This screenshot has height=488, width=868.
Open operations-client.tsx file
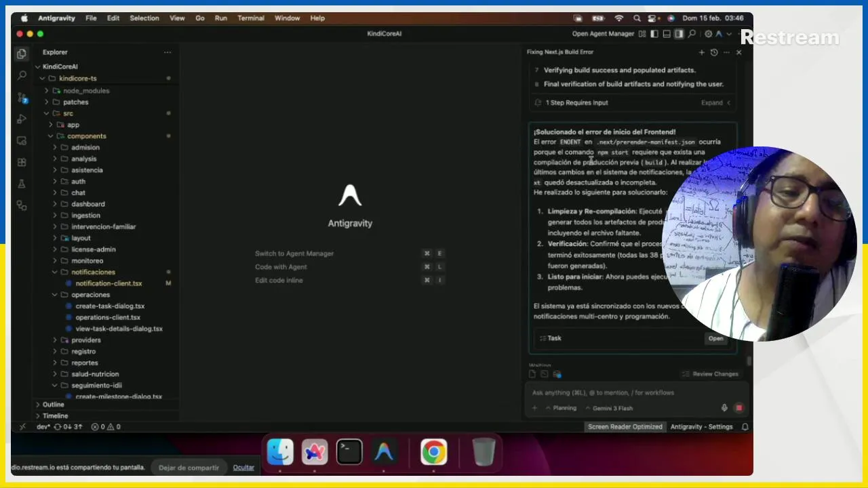(108, 317)
